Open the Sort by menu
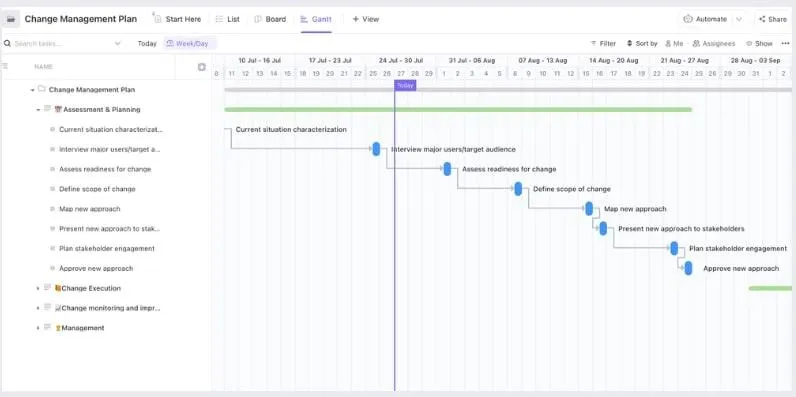 pyautogui.click(x=642, y=44)
